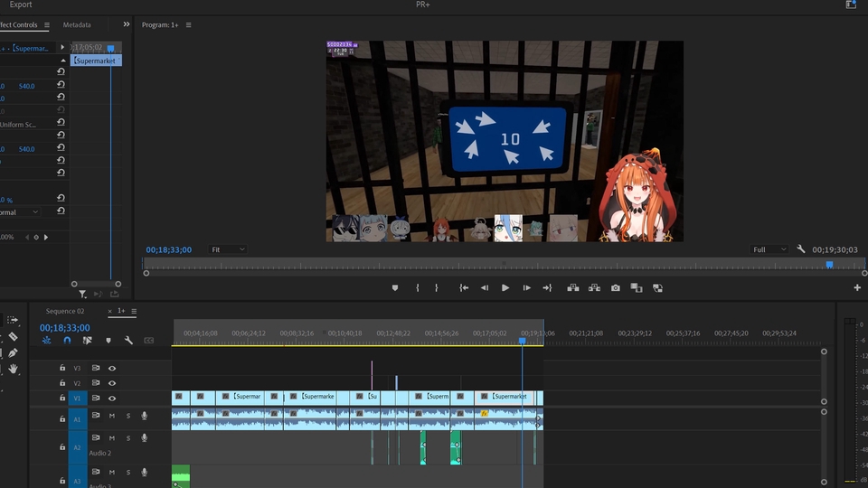Show overflow panel tabs double chevron
868x488 pixels.
tap(127, 24)
